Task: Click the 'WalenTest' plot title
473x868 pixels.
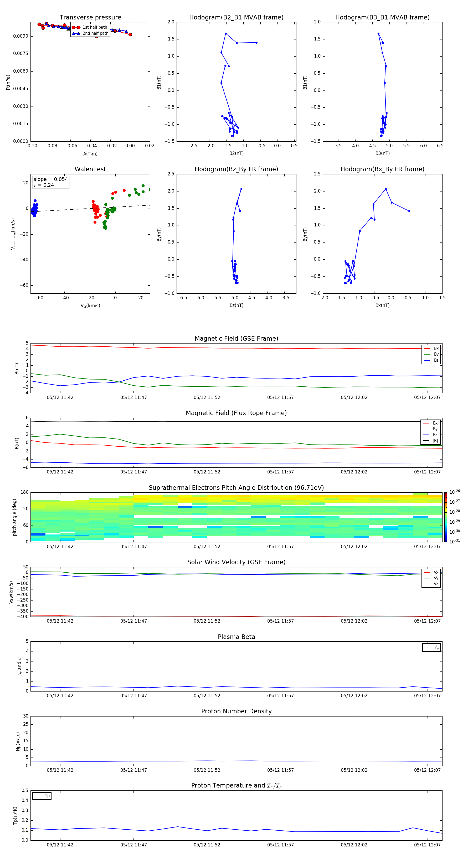Action: pos(90,169)
